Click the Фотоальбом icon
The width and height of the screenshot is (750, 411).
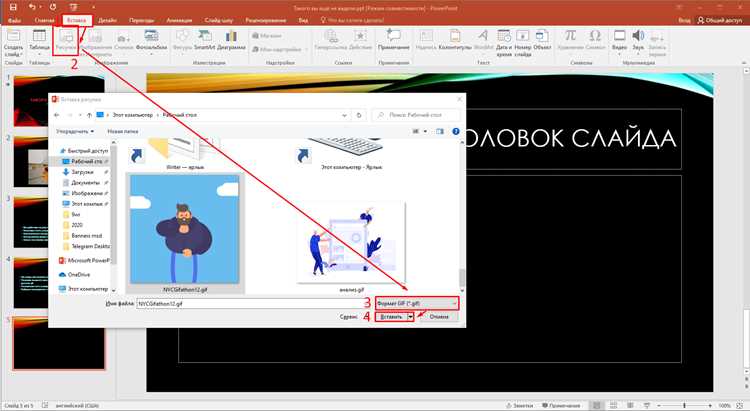[151, 40]
